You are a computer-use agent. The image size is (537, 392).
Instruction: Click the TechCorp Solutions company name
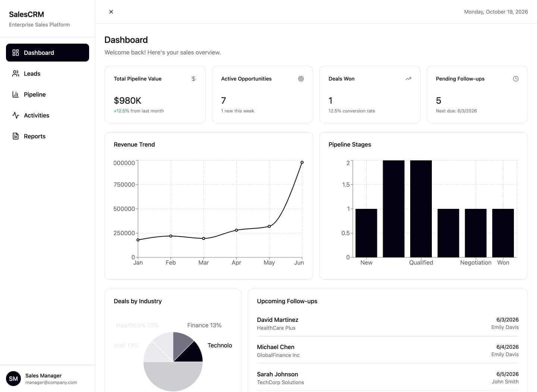[x=280, y=382]
